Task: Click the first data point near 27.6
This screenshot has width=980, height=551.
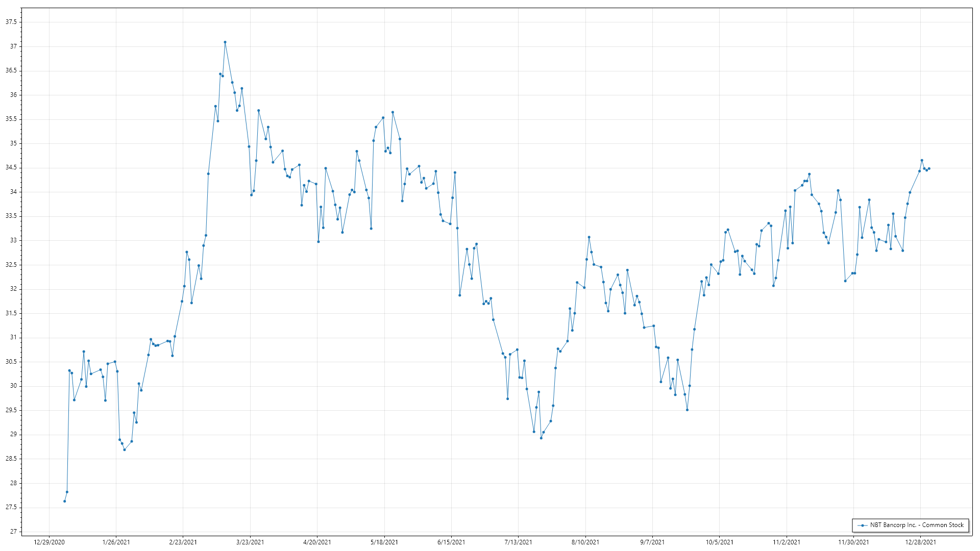Action: [64, 501]
